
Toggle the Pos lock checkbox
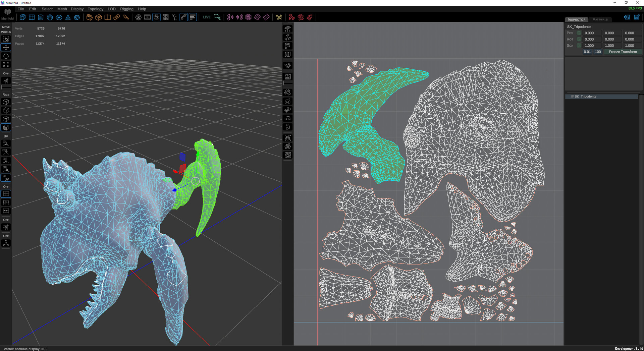tap(579, 33)
